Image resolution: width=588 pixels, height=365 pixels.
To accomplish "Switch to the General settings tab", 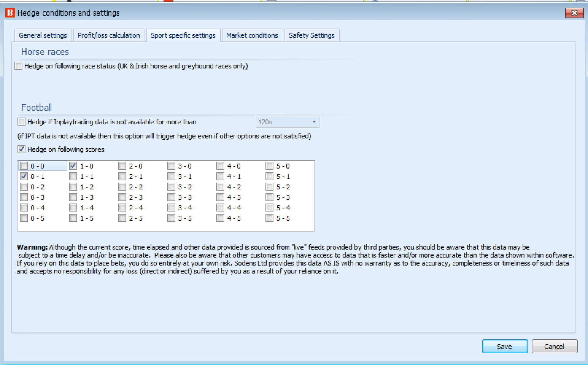I will click(43, 35).
